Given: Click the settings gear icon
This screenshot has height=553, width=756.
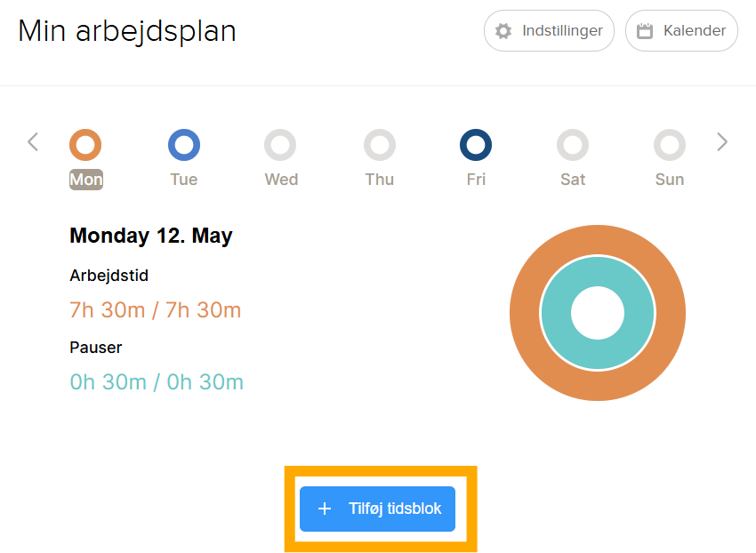Looking at the screenshot, I should [x=504, y=30].
